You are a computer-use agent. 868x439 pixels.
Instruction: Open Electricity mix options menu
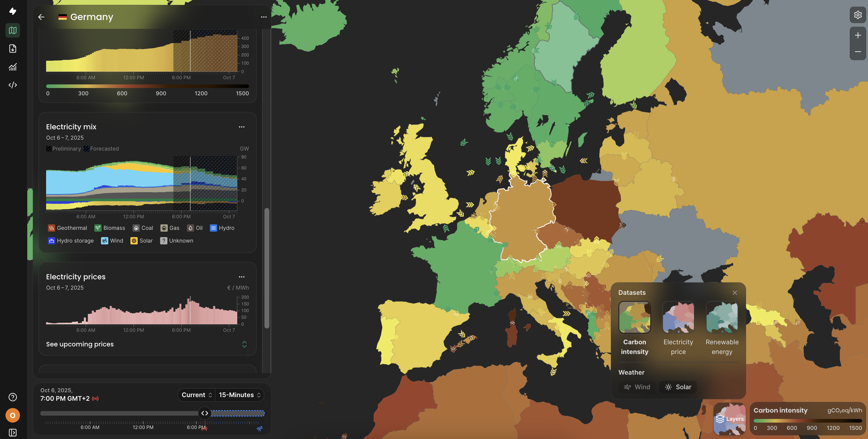coord(242,127)
